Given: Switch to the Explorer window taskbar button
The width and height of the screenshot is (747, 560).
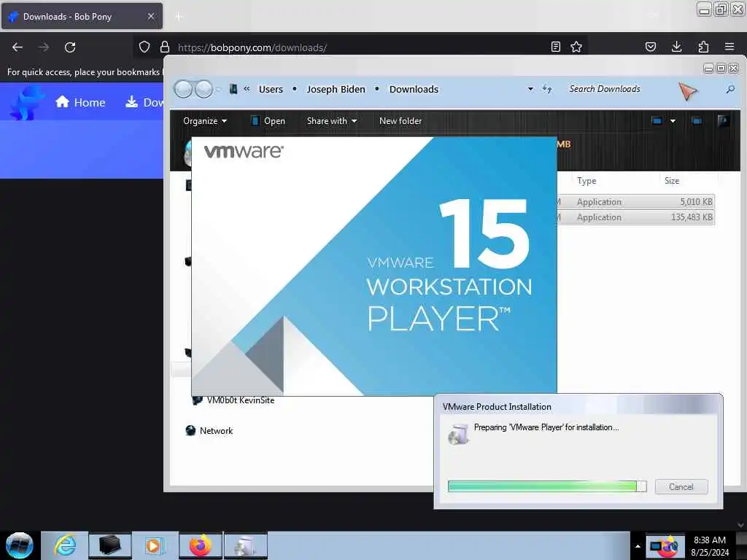Looking at the screenshot, I should [x=109, y=545].
